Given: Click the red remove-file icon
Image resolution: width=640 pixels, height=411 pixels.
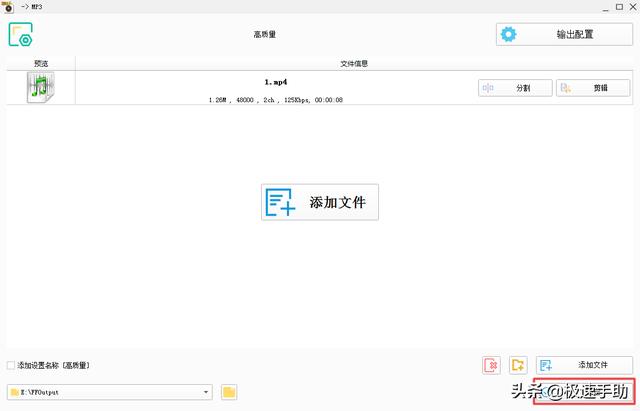Looking at the screenshot, I should click(x=491, y=365).
